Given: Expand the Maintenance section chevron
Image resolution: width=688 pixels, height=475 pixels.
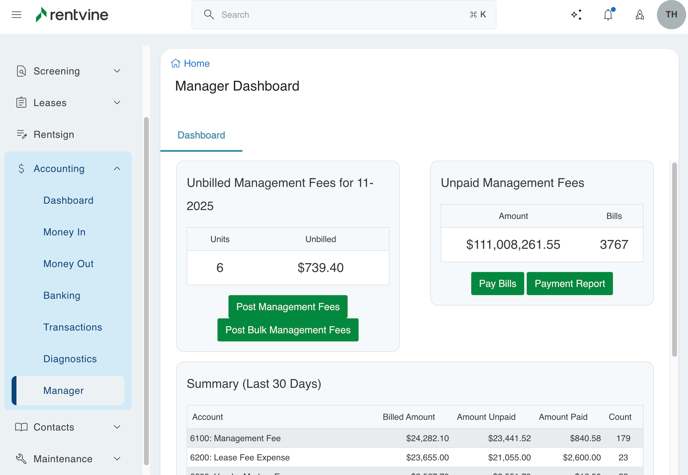Looking at the screenshot, I should click(117, 459).
